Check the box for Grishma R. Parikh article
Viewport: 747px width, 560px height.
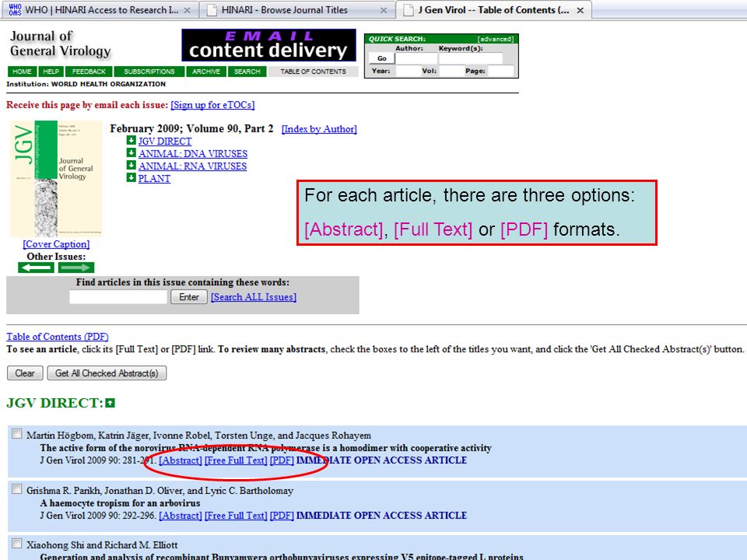[x=16, y=489]
